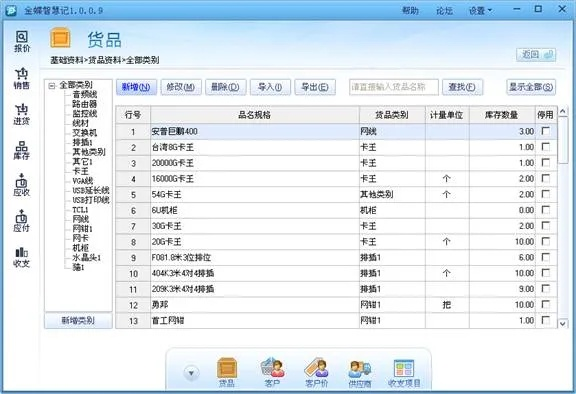Select 水晶头1 category in tree

coord(86,257)
